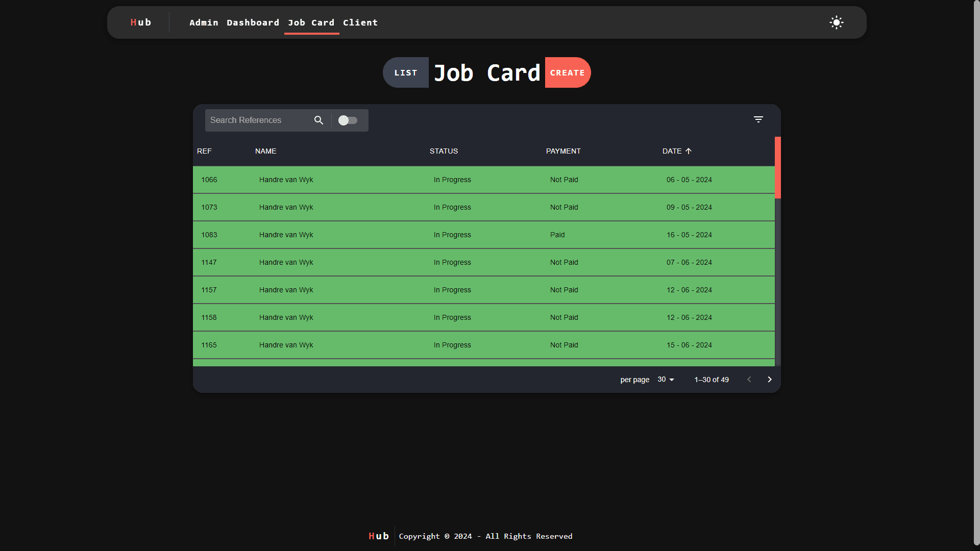Viewport: 980px width, 551px height.
Task: Switch to the Client tab
Action: 360,22
